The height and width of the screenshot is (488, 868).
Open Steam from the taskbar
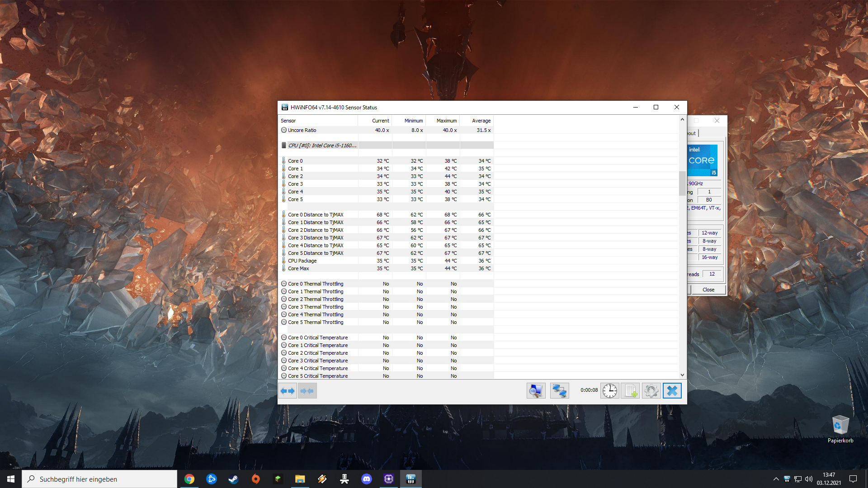pyautogui.click(x=233, y=479)
